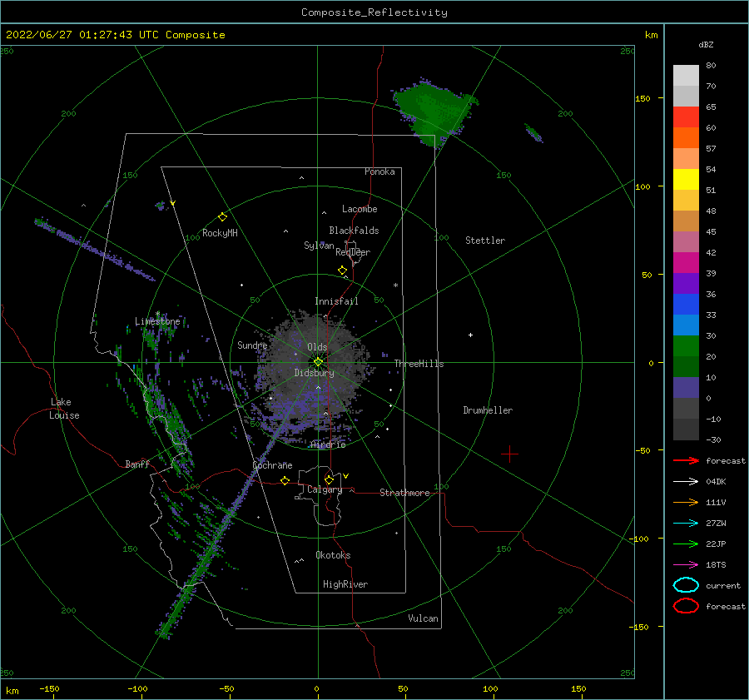Click the yellow 150 tick on right km axis

point(642,98)
